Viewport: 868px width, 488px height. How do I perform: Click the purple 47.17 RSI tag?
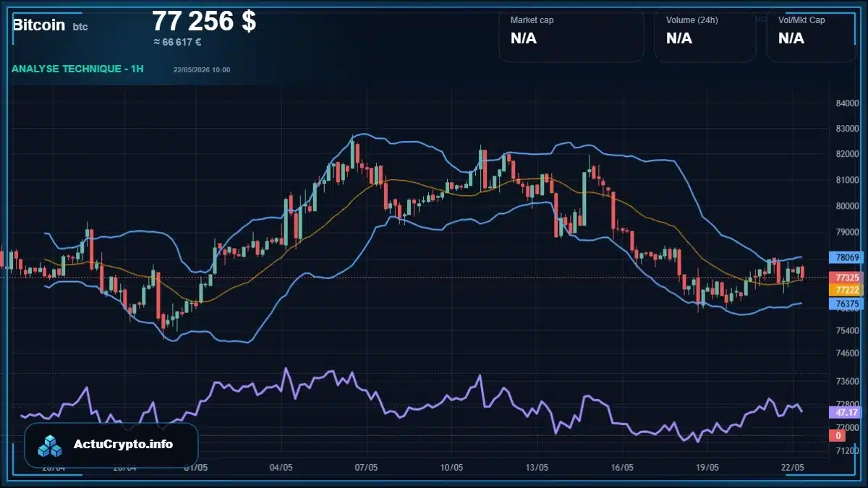846,412
